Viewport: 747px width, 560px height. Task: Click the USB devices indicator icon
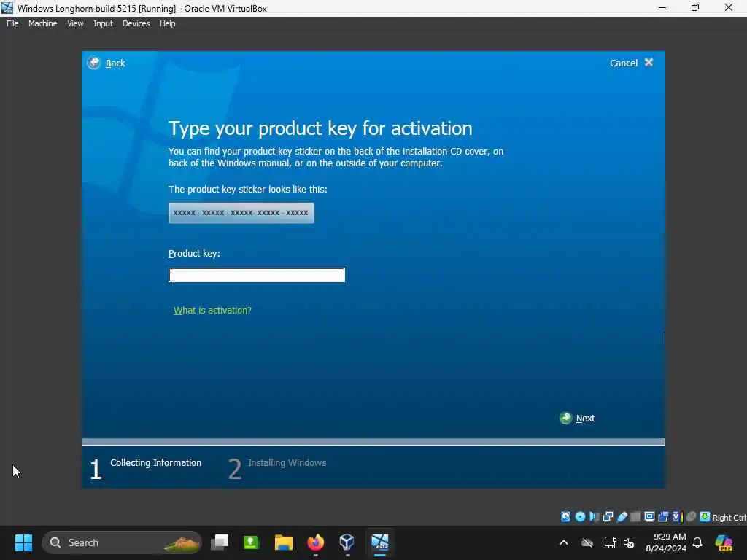(x=622, y=517)
